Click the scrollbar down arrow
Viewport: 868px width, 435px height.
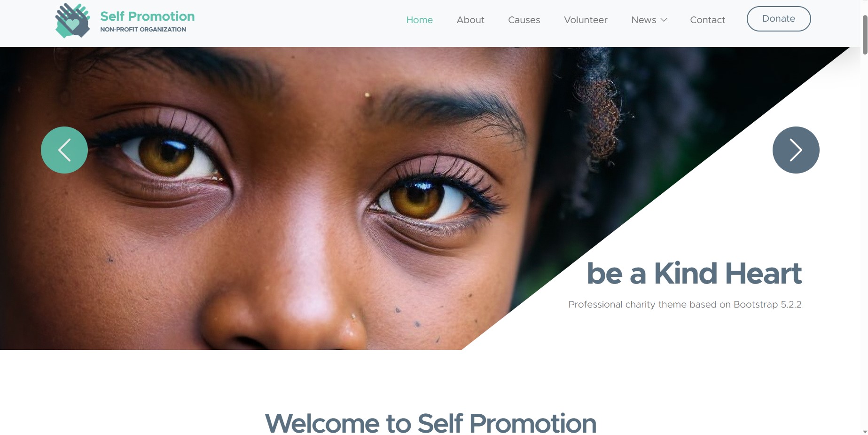click(865, 431)
